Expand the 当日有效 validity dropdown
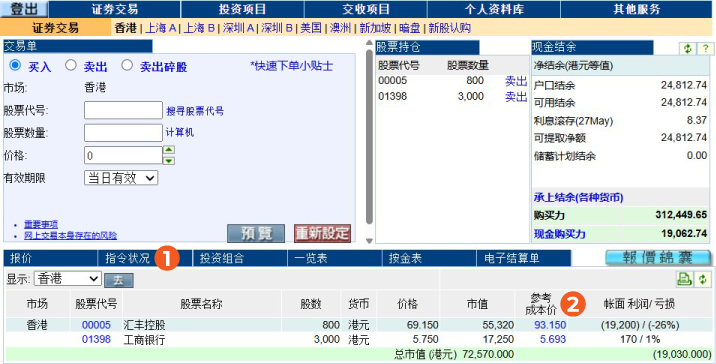The image size is (716, 364). click(121, 178)
